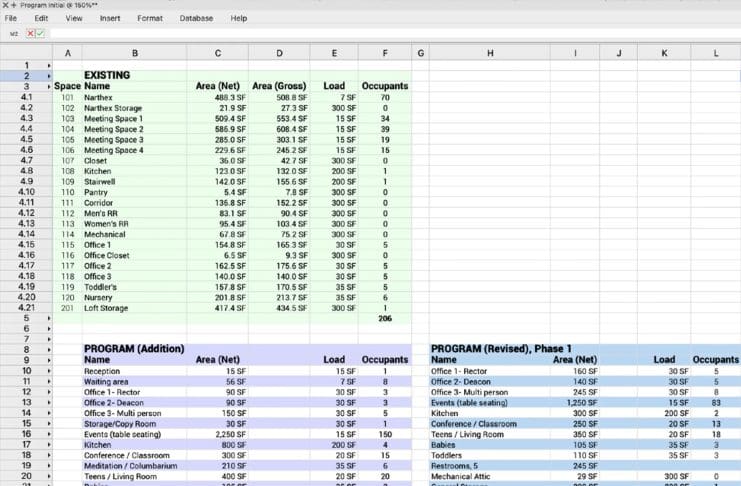Select the Narthex name cell

(134, 97)
